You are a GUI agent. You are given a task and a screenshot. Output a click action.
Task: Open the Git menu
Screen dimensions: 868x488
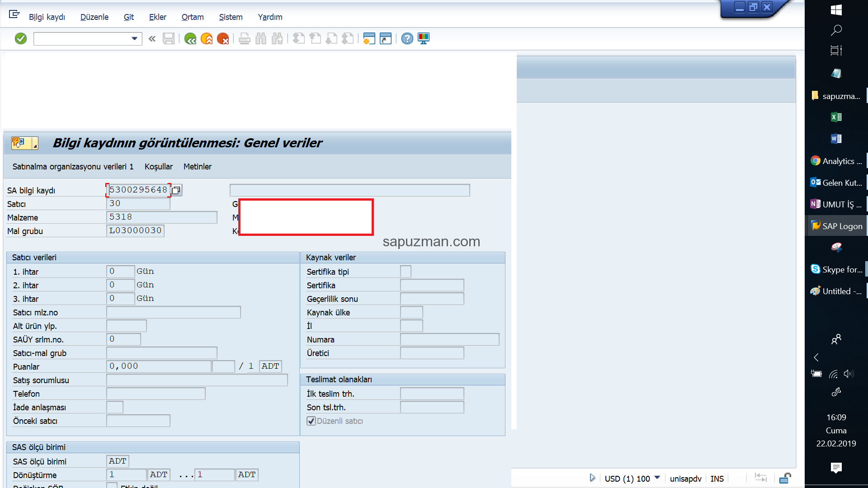[x=128, y=17]
